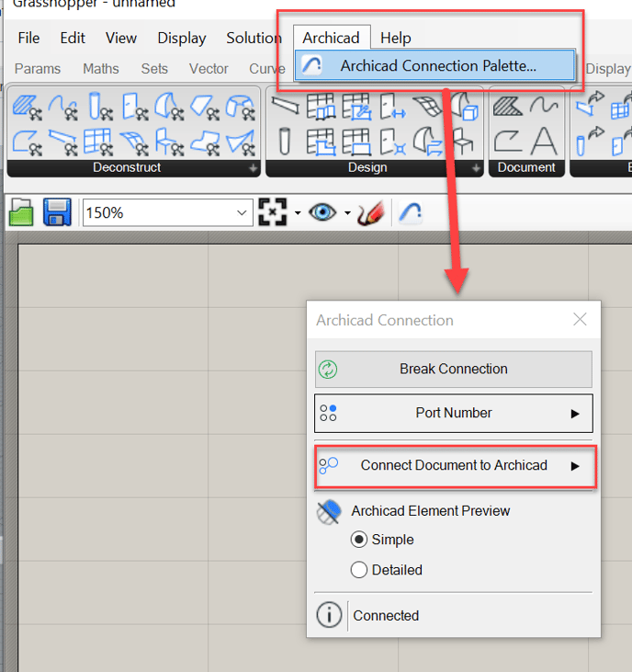The height and width of the screenshot is (672, 632).
Task: Select the Deconstruct Fill hatch component
Action: 27,108
